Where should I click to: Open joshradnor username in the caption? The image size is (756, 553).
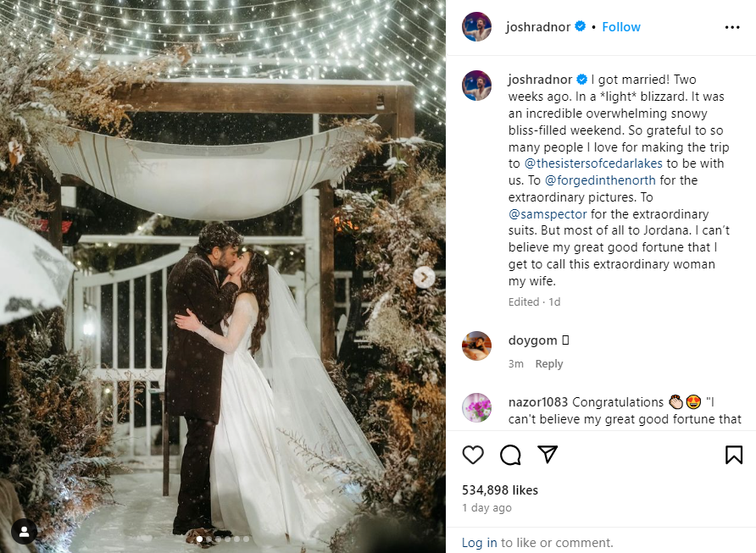point(540,79)
